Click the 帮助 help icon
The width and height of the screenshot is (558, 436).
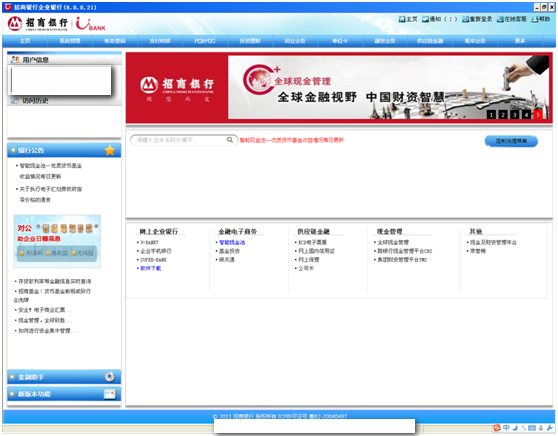(535, 19)
